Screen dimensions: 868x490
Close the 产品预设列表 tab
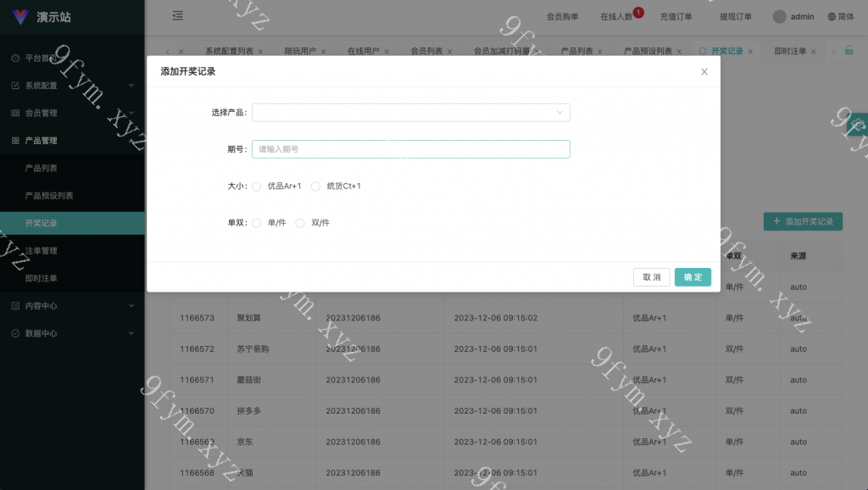click(679, 52)
